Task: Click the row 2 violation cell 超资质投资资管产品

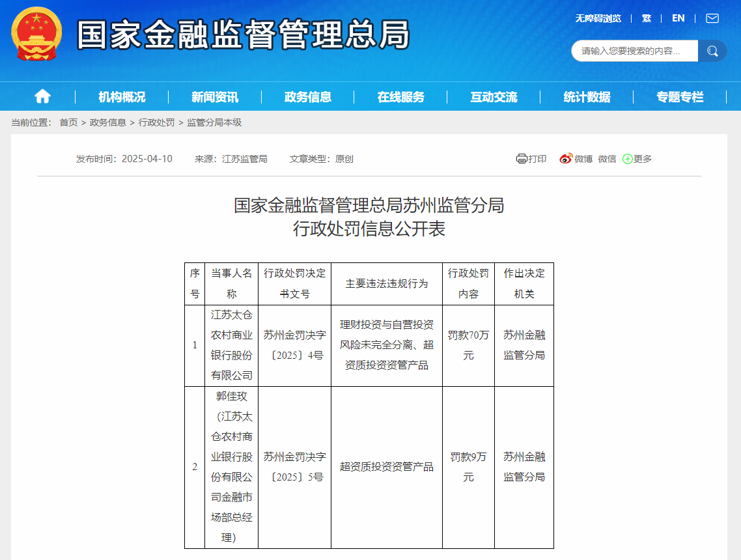Action: coord(387,468)
